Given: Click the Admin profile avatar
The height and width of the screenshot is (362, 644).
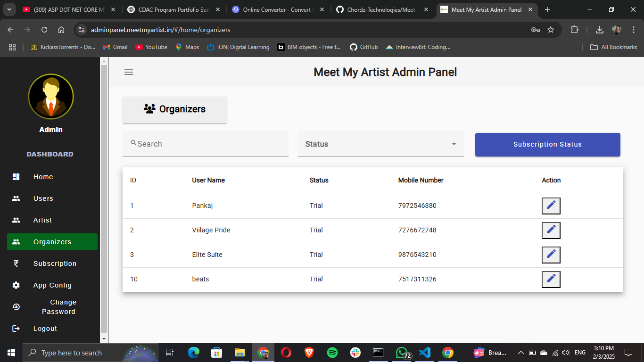Looking at the screenshot, I should [51, 97].
